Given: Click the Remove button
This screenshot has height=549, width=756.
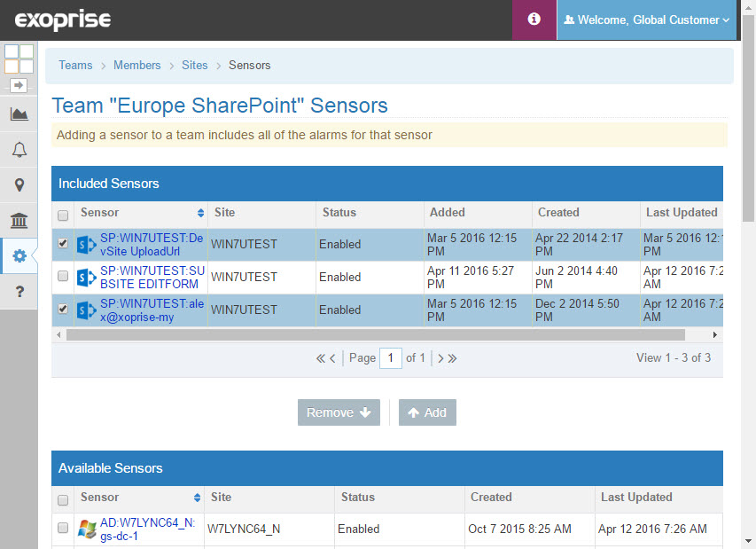Looking at the screenshot, I should 339,412.
